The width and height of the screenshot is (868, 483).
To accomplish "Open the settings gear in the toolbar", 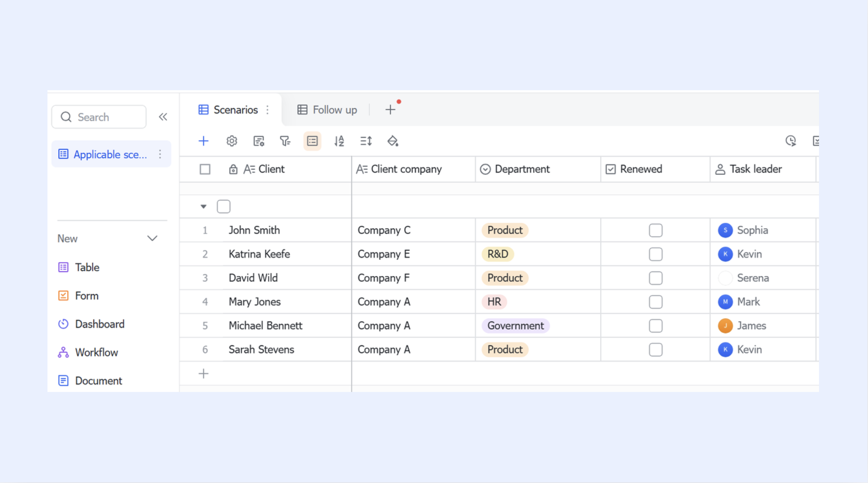I will pos(232,141).
